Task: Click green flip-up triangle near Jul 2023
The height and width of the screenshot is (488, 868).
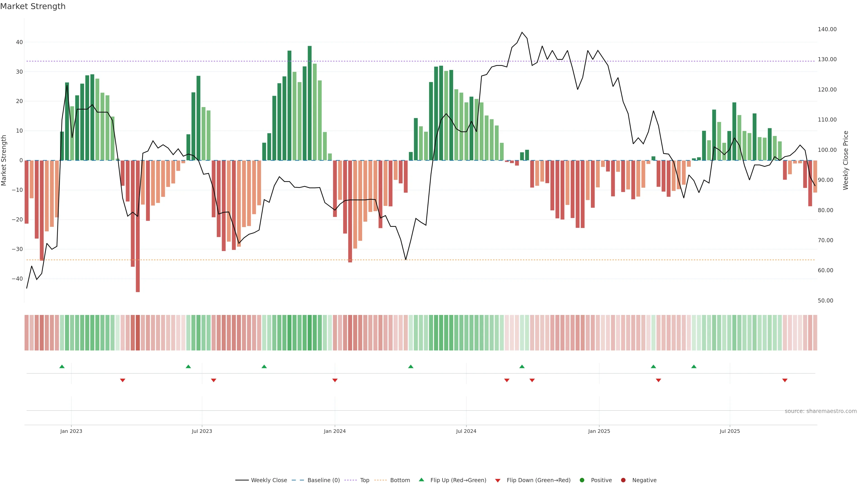Action: (x=188, y=366)
